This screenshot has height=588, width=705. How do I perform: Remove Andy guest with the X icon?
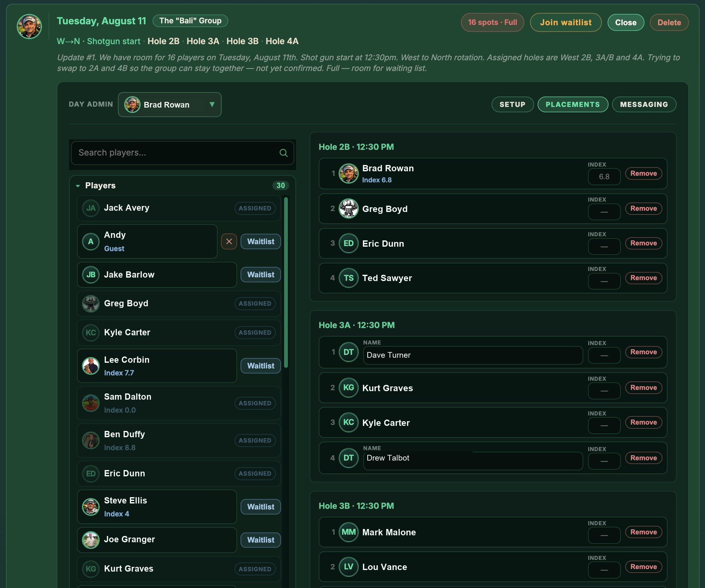tap(229, 241)
